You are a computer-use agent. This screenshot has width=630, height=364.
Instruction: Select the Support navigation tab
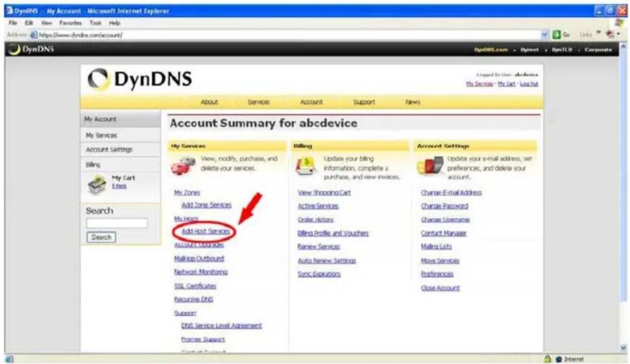point(364,102)
